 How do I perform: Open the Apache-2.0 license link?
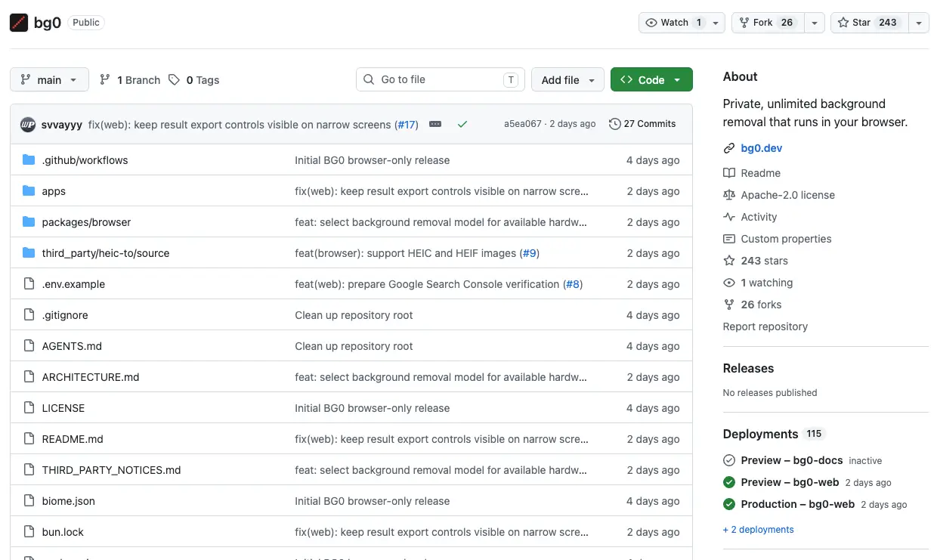pyautogui.click(x=788, y=195)
